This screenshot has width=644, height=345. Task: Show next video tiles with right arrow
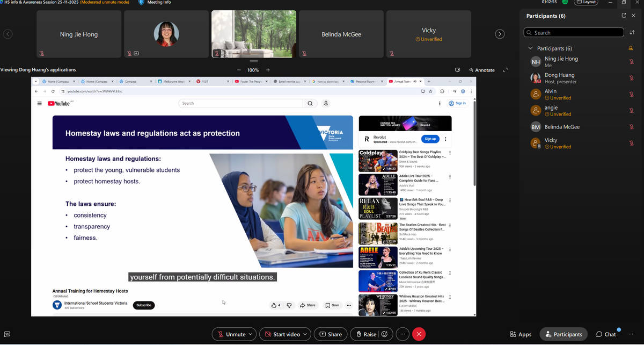tap(500, 34)
